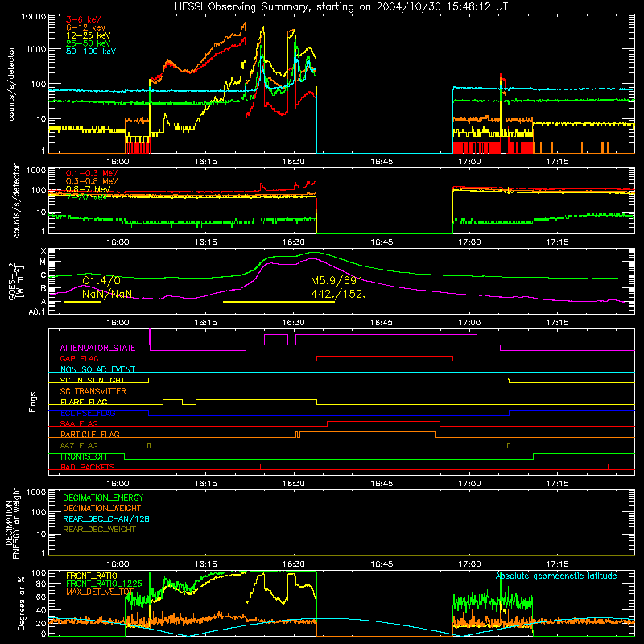Click the "GAP_FLAG" label
This screenshot has width=644, height=644.
79,358
